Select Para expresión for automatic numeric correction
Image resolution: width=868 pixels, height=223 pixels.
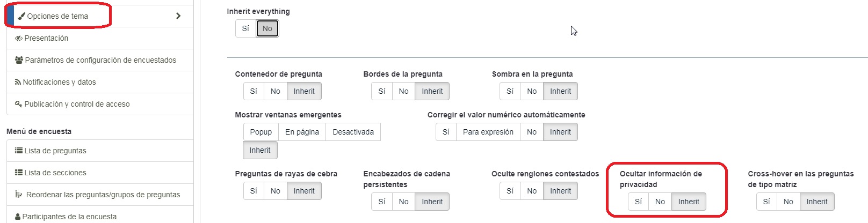488,132
